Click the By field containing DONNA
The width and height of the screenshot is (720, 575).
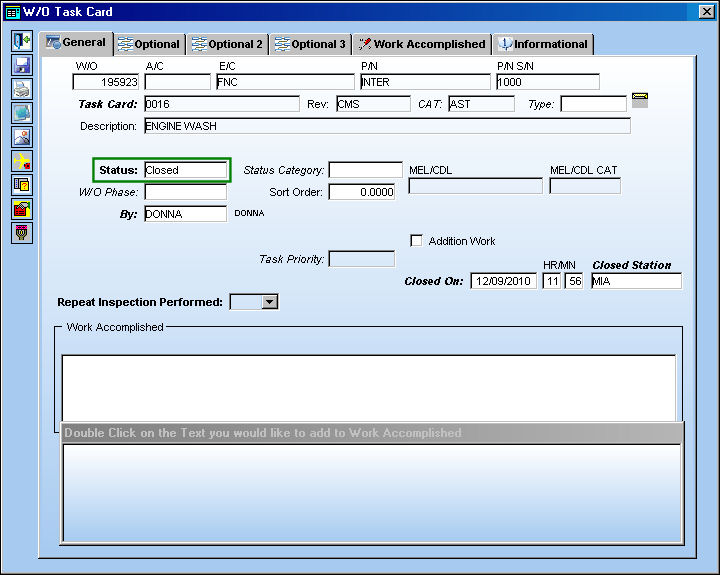click(186, 214)
